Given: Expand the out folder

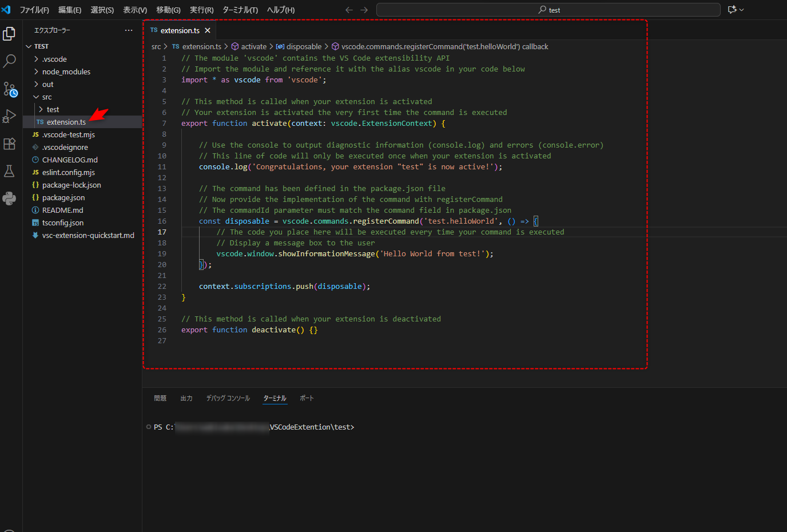Looking at the screenshot, I should (x=82, y=84).
